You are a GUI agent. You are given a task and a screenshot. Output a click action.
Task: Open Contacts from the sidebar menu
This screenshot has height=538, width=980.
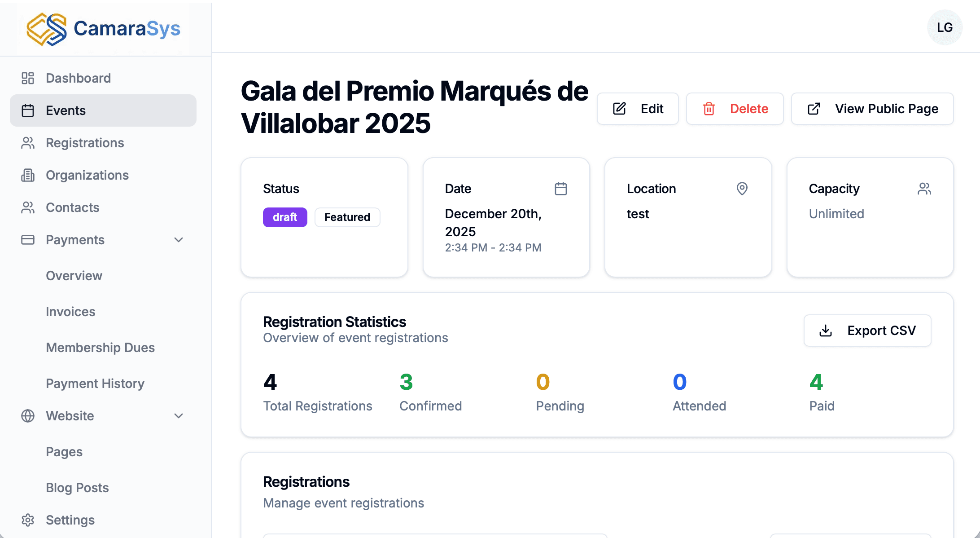[x=72, y=207]
